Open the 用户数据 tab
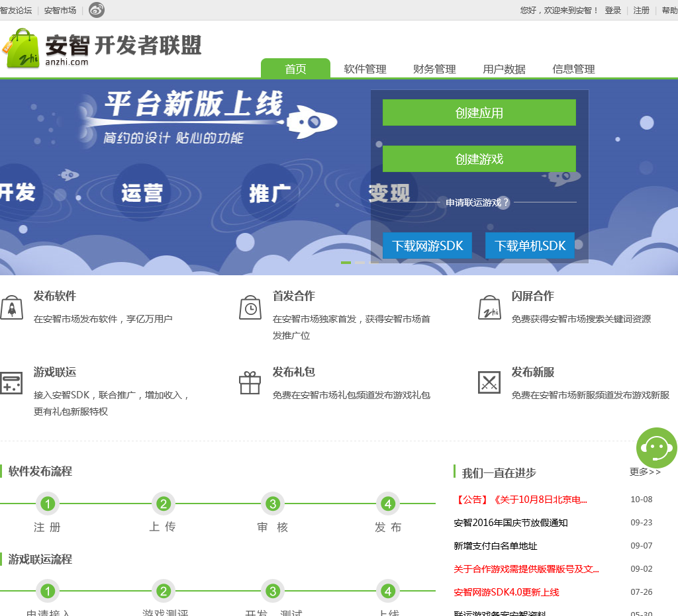Screen dimensions: 678x616 click(504, 69)
